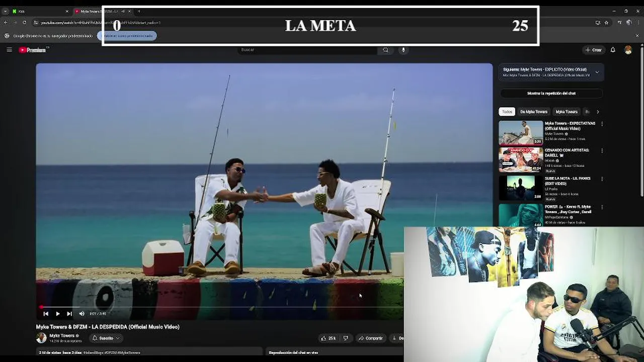
Task: Click Mostrar la repetición del chat
Action: (551, 93)
